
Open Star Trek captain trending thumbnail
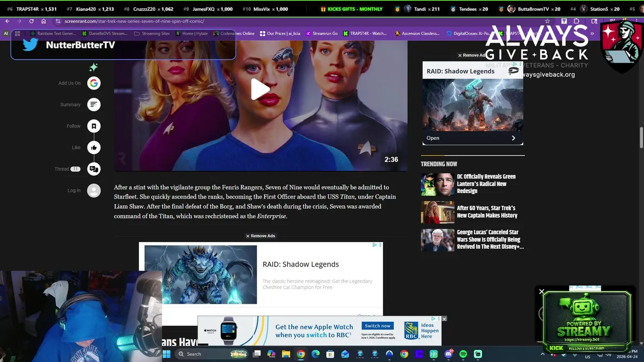[437, 212]
